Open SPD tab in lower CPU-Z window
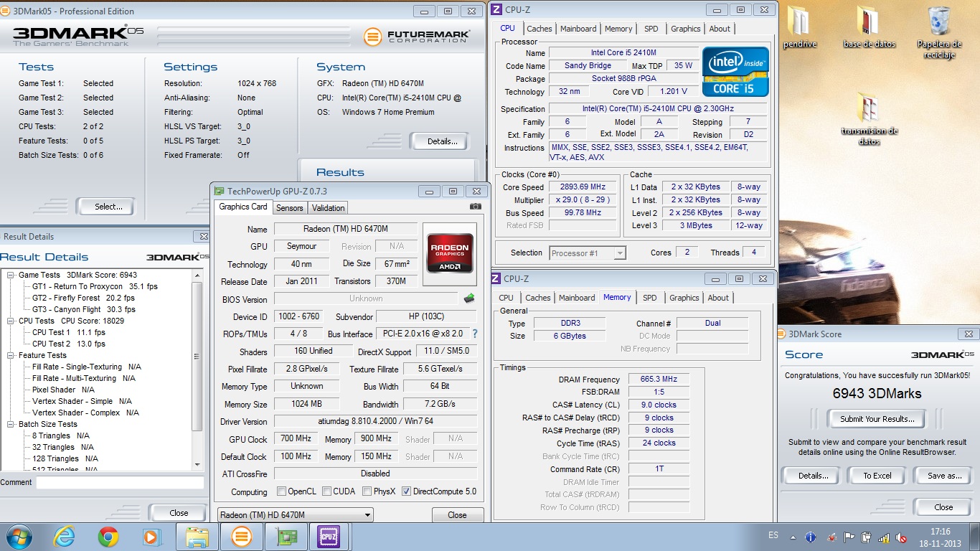The height and width of the screenshot is (551, 980). pyautogui.click(x=649, y=298)
